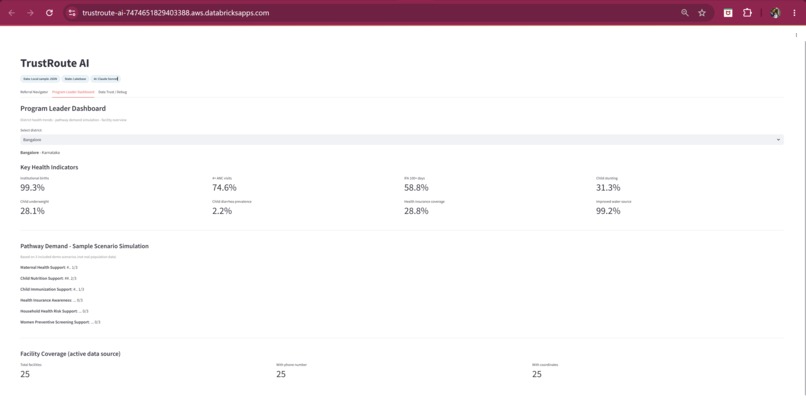Open the Data Trust / Debug tab

[113, 92]
